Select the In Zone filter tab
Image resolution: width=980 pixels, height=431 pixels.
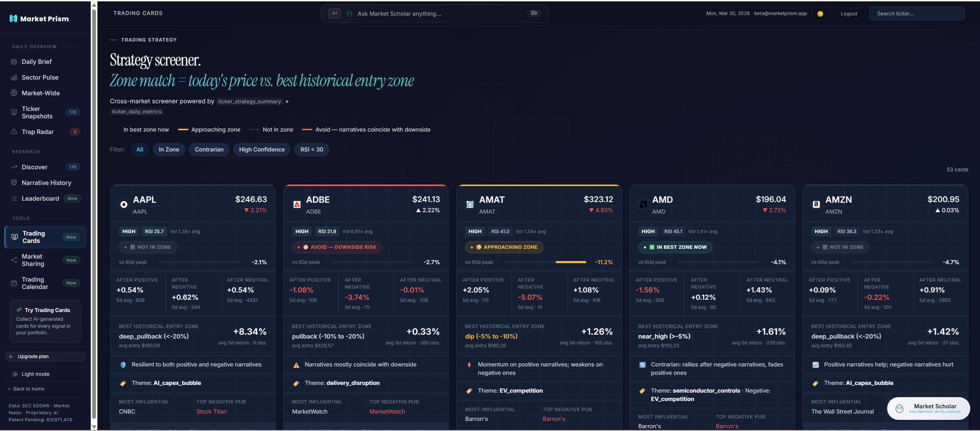(x=169, y=149)
